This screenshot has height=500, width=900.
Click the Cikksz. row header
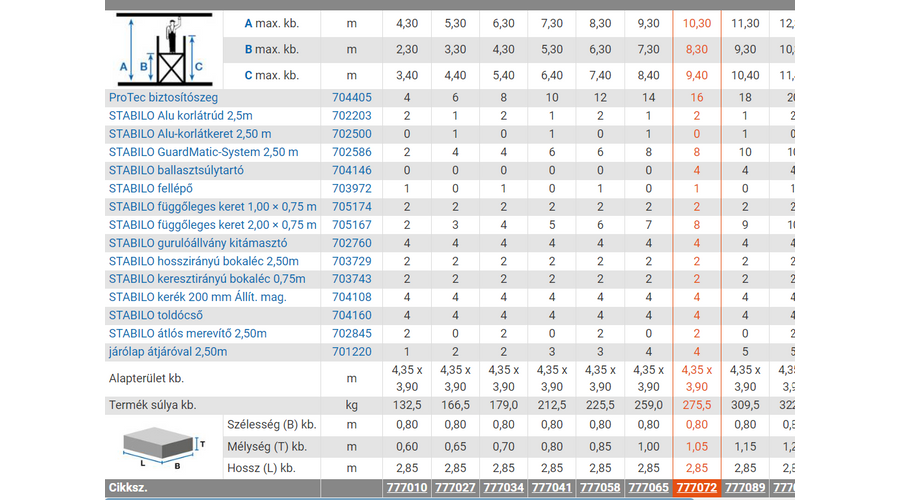click(128, 488)
